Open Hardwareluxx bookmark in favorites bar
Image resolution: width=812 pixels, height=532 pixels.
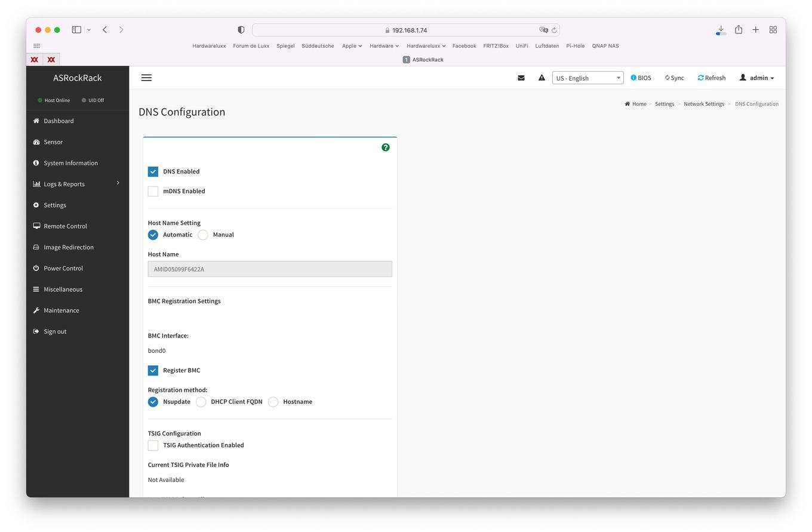coord(209,46)
